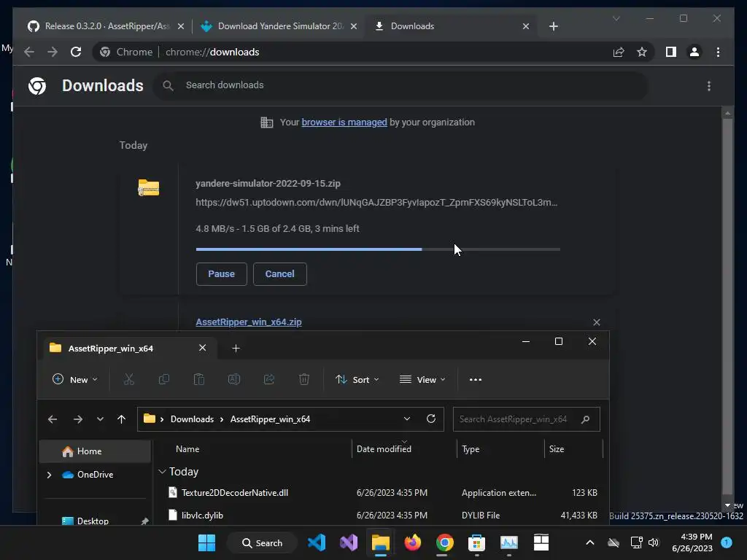
Task: Bookmark this tab with star icon
Action: point(642,52)
